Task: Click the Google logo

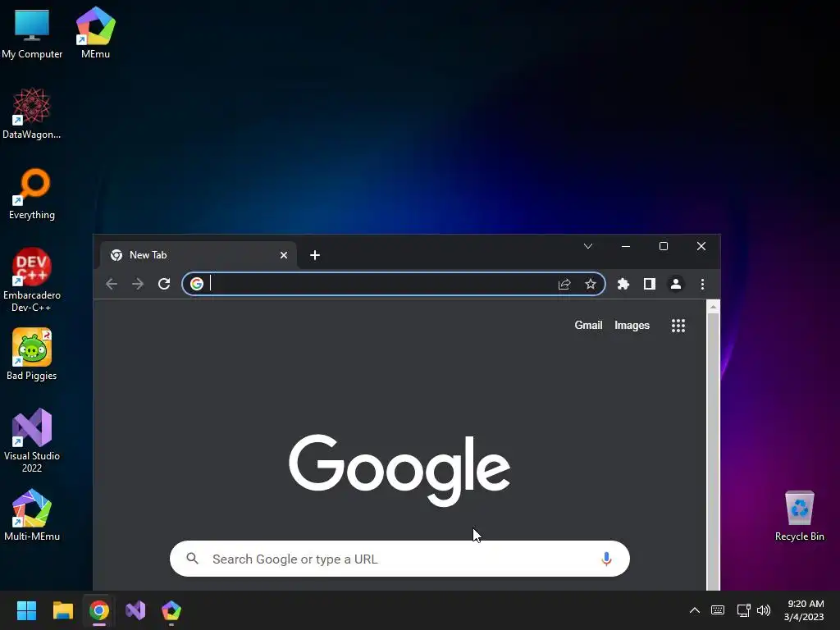Action: point(399,470)
